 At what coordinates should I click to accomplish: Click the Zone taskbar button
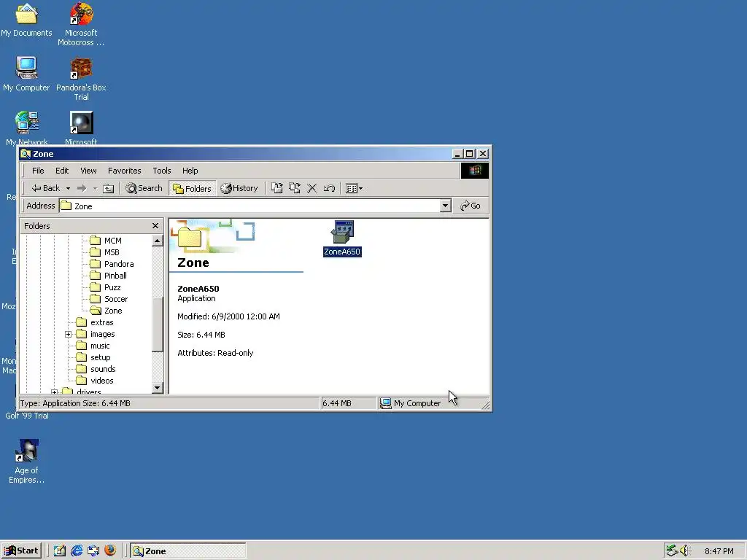[188, 551]
